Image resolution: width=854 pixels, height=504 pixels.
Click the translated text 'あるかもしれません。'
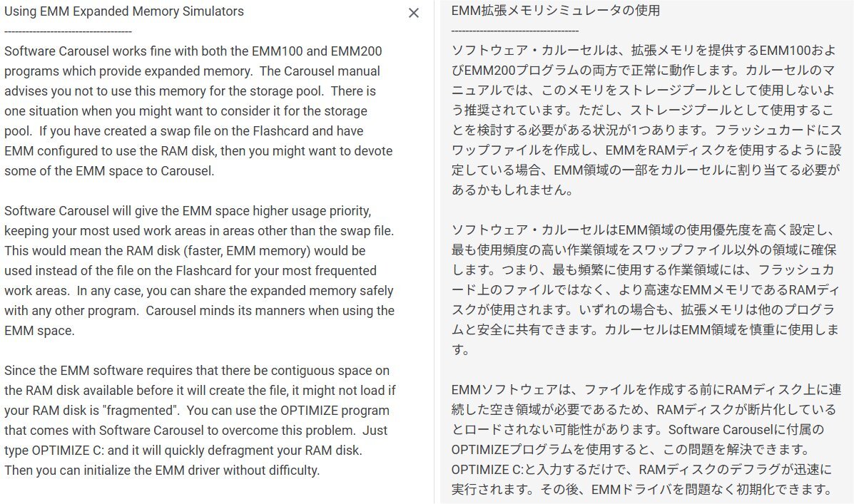coord(512,190)
